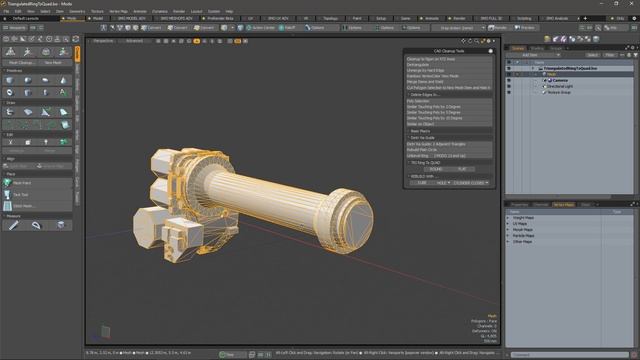Click the viewport pan control icon
Viewport: 640px width, 360px height.
pos(463,41)
